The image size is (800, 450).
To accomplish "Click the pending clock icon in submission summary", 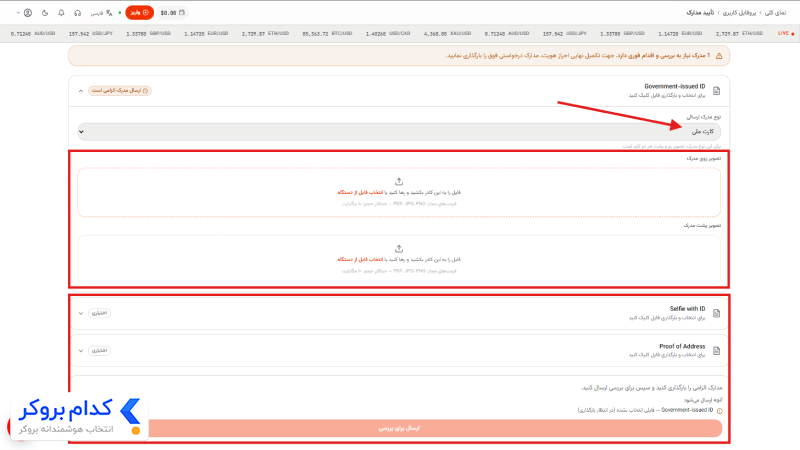I will (719, 410).
